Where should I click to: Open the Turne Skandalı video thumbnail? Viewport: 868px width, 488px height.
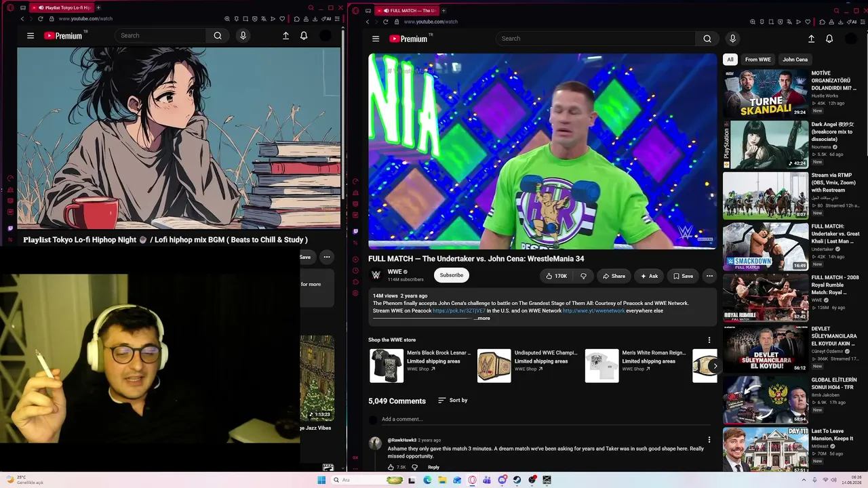(x=766, y=94)
